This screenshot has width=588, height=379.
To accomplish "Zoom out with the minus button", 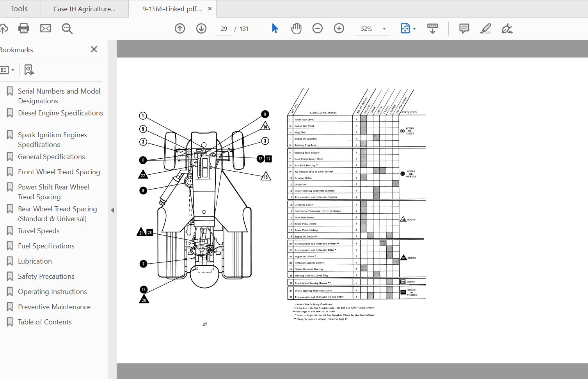I will (x=318, y=28).
